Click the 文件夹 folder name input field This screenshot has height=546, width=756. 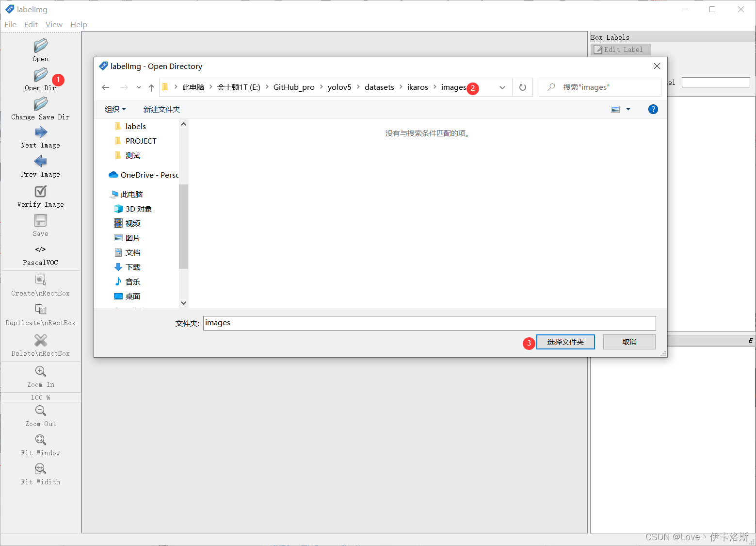click(x=429, y=323)
